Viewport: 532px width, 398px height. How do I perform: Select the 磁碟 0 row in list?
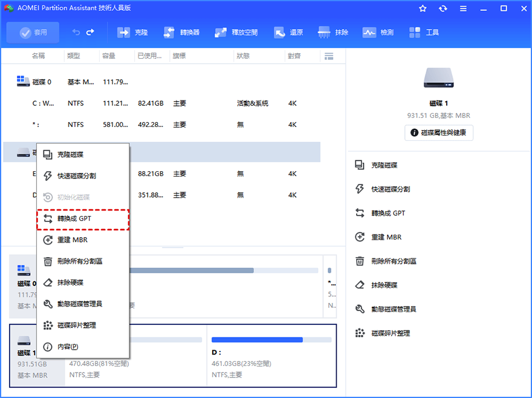pyautogui.click(x=162, y=82)
